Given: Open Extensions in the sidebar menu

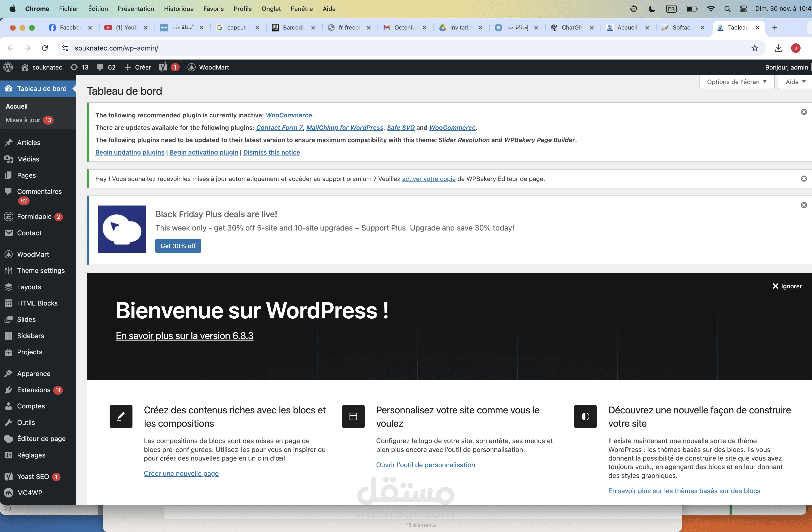Looking at the screenshot, I should (x=33, y=390).
